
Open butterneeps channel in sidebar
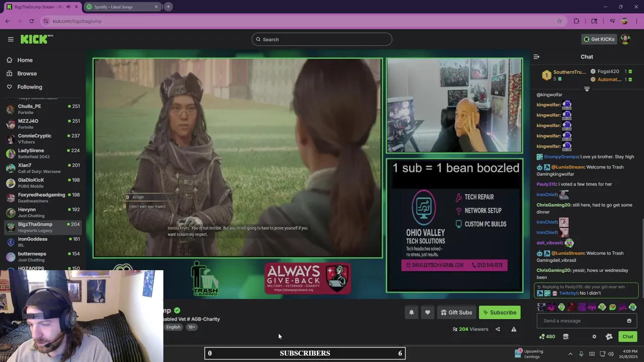point(42,256)
